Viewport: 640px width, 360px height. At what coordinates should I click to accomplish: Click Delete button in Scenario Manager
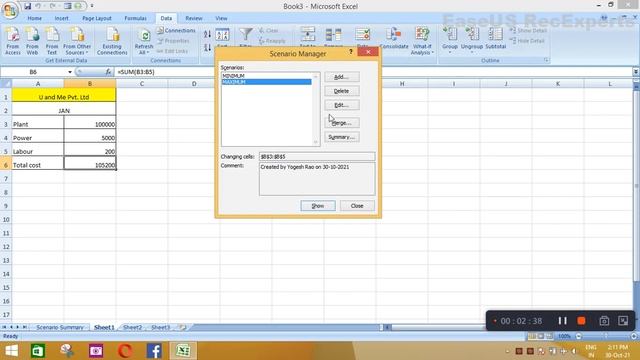pos(342,91)
